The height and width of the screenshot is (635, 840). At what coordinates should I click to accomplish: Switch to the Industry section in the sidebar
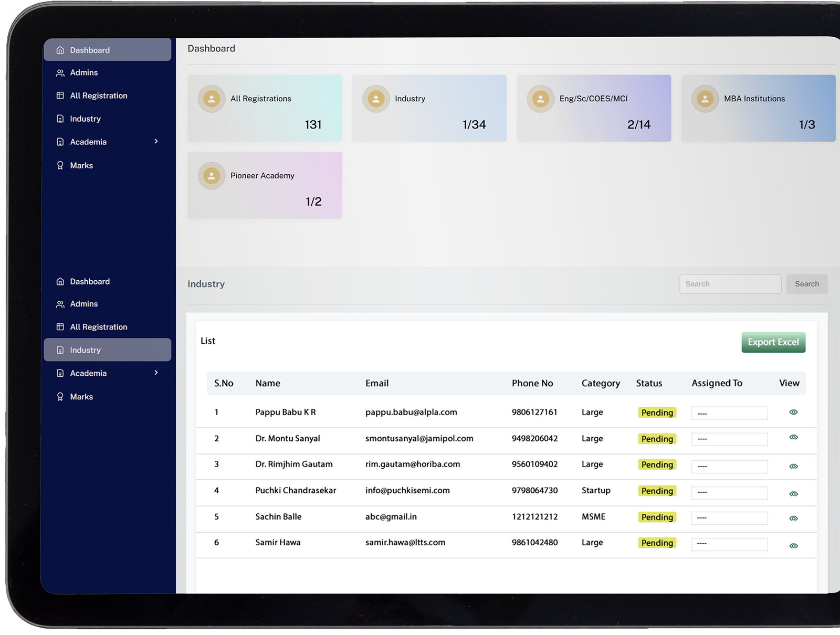(x=86, y=350)
